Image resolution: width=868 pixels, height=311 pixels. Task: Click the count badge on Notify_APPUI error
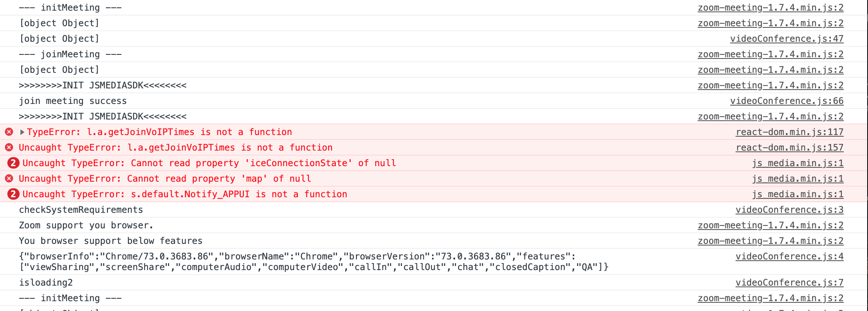(13, 194)
